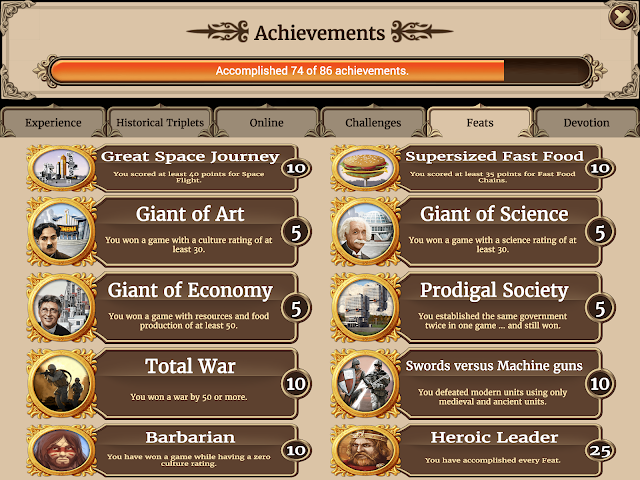
Task: Switch to the Experience tab
Action: click(x=53, y=122)
